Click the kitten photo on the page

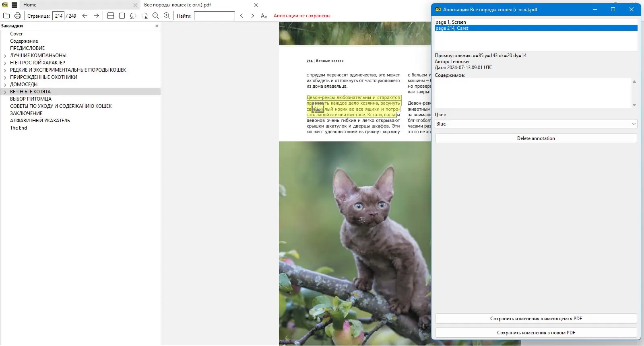355,243
